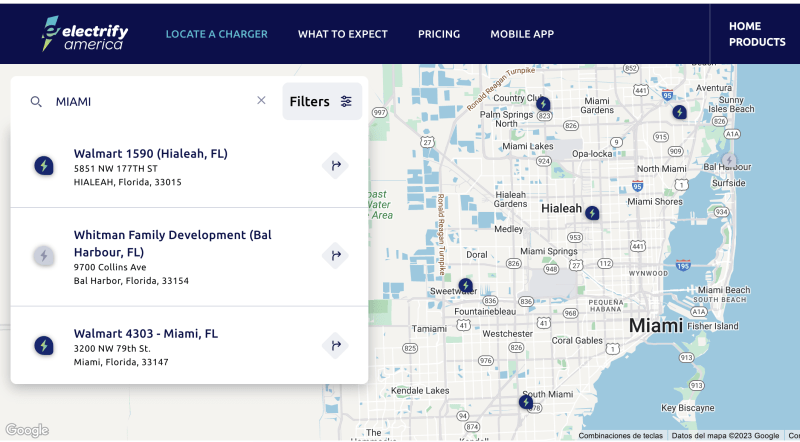This screenshot has height=442, width=800.
Task: Click 'HIALEAH, Florida, 33015' text
Action: pyautogui.click(x=128, y=182)
